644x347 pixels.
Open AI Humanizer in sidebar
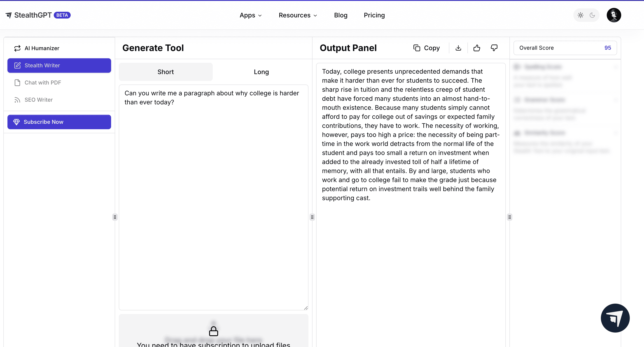42,48
